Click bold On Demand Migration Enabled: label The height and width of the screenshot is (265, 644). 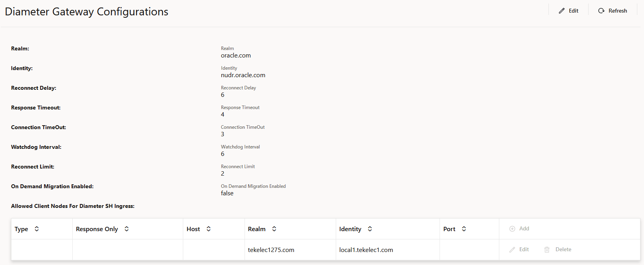(x=52, y=186)
